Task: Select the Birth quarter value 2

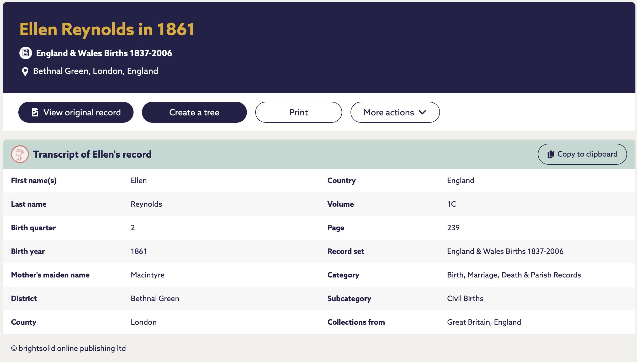Action: tap(133, 228)
